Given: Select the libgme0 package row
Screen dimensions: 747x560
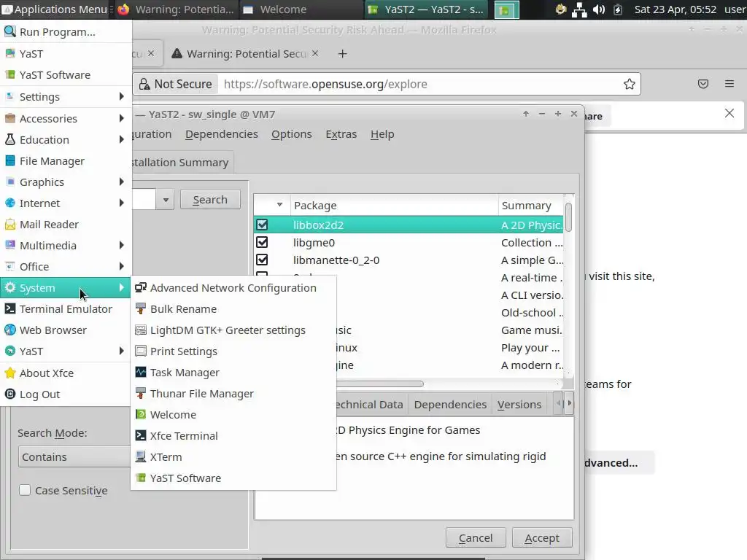Looking at the screenshot, I should (x=409, y=242).
